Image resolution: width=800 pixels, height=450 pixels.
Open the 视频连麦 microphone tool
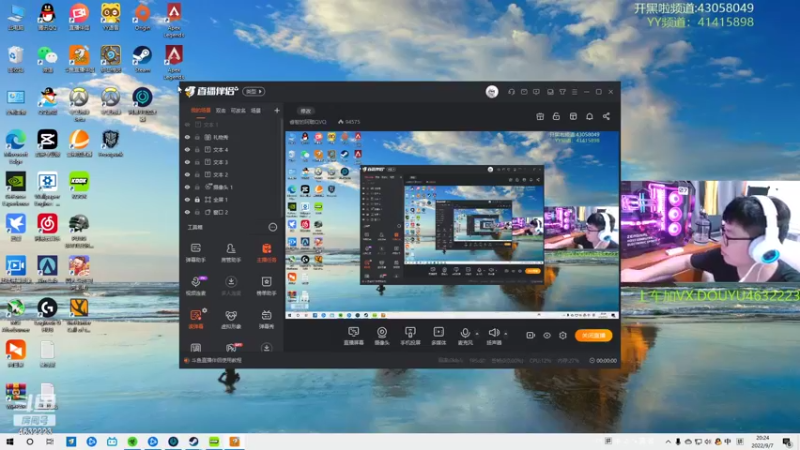[x=196, y=286]
